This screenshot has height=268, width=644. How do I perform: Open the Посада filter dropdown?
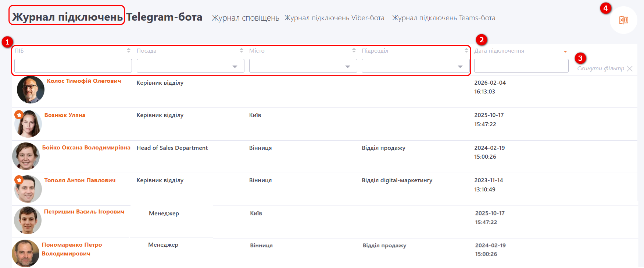pos(190,66)
